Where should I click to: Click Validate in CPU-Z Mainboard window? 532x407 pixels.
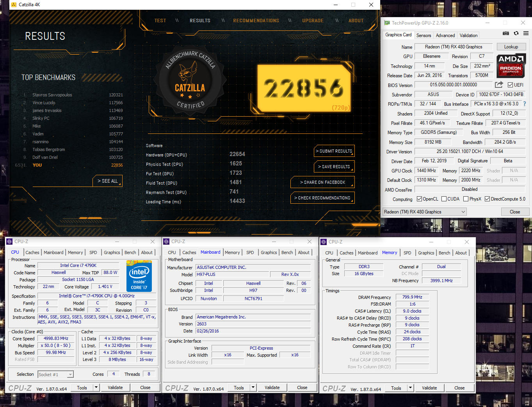coord(272,387)
